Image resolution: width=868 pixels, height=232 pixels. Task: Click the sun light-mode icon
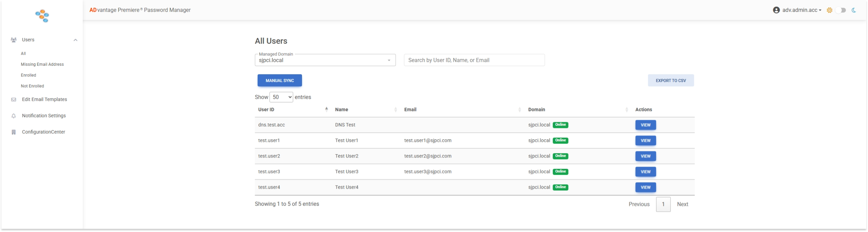pyautogui.click(x=829, y=10)
